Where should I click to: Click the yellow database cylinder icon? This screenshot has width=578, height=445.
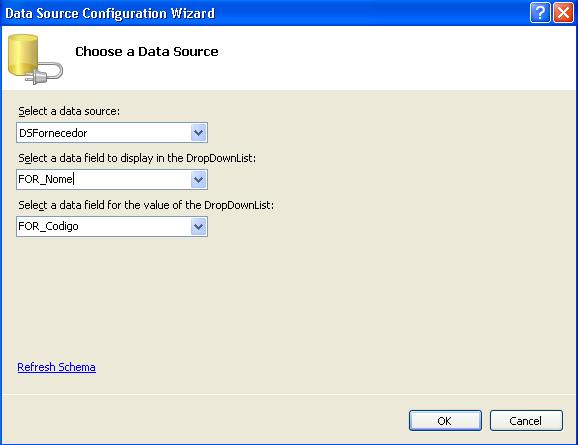[23, 55]
